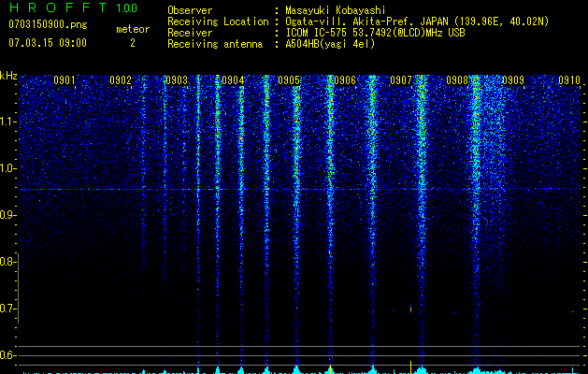Click the 0904 time marker
The height and width of the screenshot is (374, 588).
pos(233,80)
